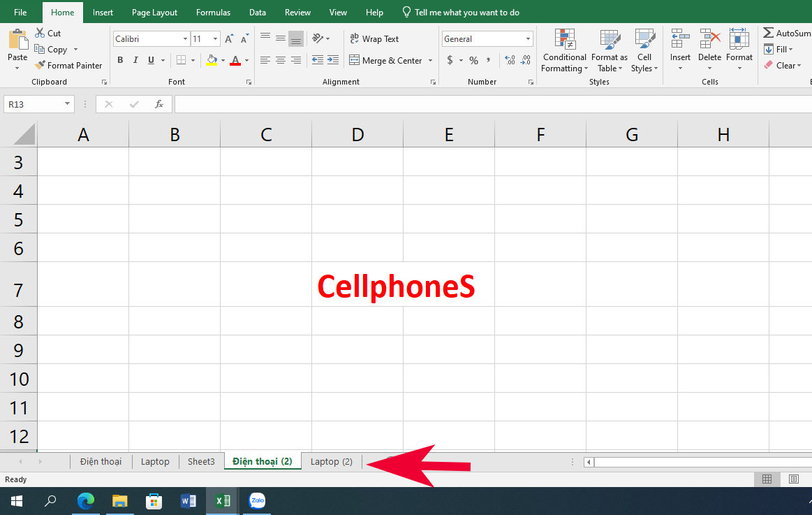Click the AutoSum button

(x=786, y=34)
